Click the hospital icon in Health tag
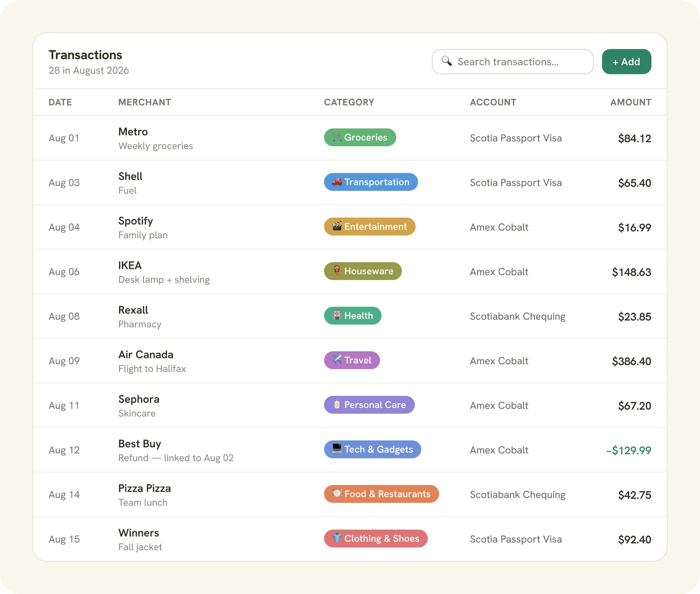The image size is (700, 594). (x=337, y=316)
